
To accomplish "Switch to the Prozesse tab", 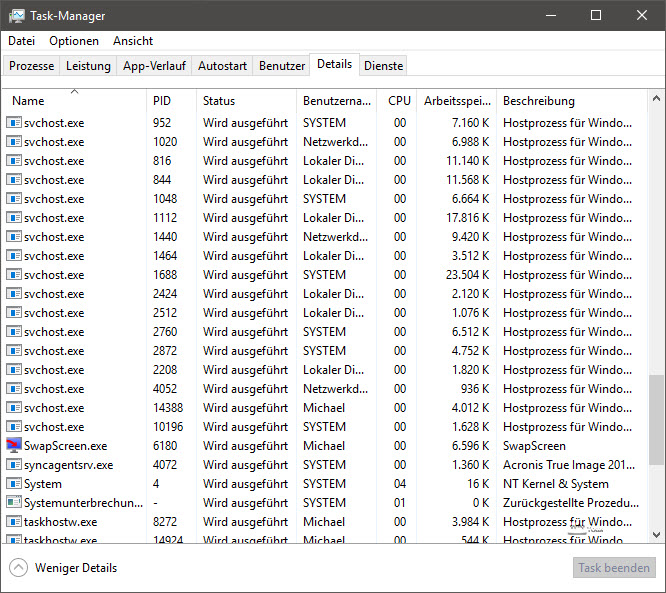I will tap(31, 66).
